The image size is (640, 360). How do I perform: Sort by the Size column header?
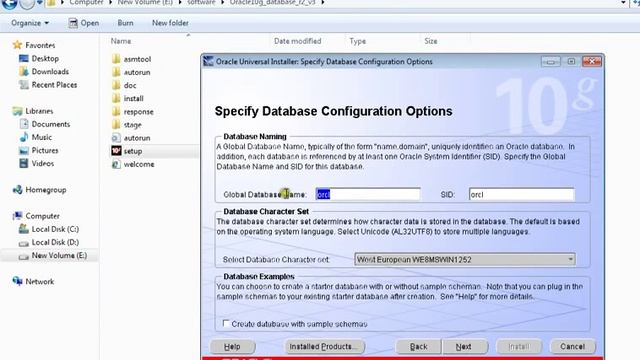tap(431, 41)
